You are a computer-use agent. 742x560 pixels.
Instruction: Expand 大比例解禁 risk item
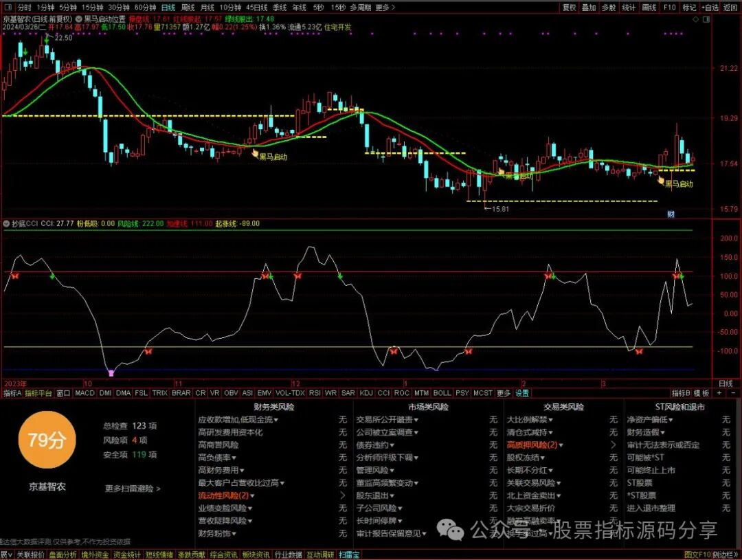coord(530,420)
